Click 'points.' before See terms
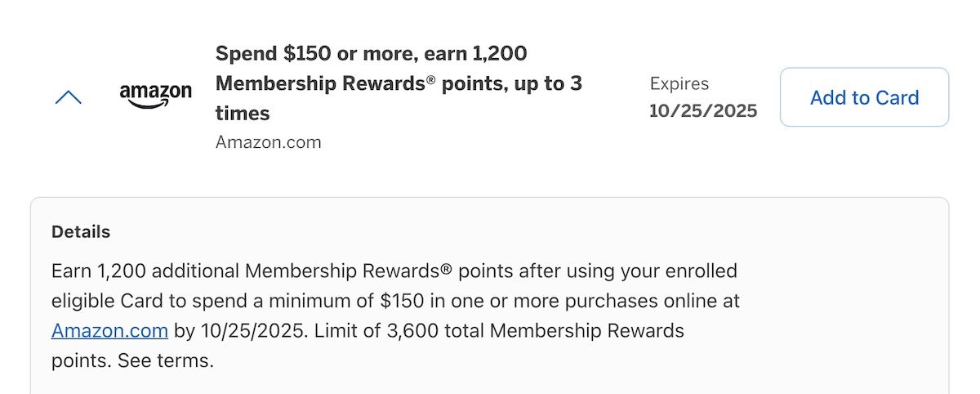 82,360
